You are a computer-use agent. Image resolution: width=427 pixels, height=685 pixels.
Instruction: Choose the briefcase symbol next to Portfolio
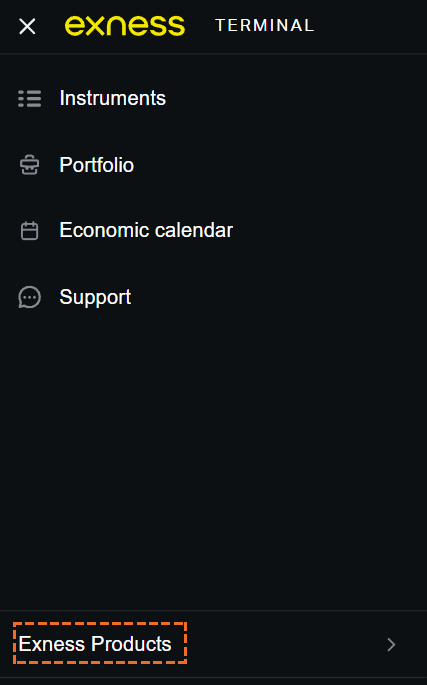(30, 165)
